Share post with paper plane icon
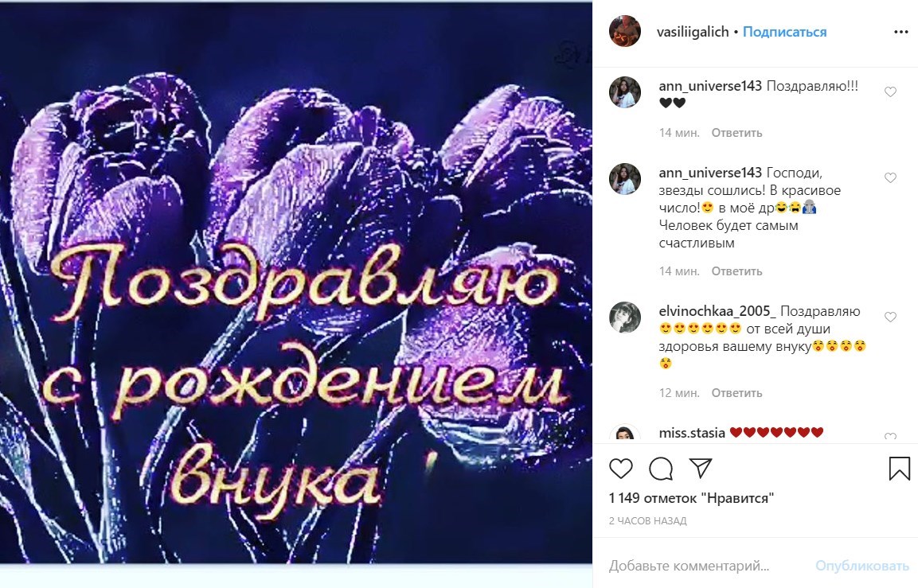 pos(701,468)
